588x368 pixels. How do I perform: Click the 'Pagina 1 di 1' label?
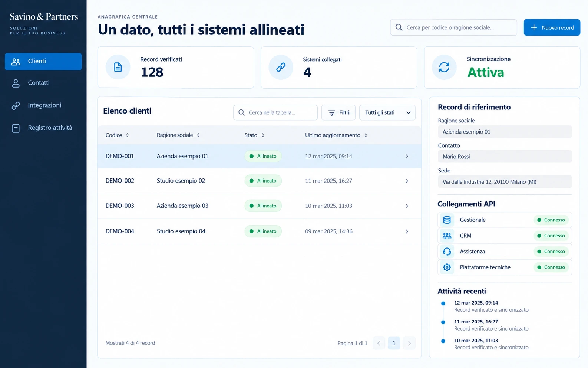pyautogui.click(x=353, y=344)
